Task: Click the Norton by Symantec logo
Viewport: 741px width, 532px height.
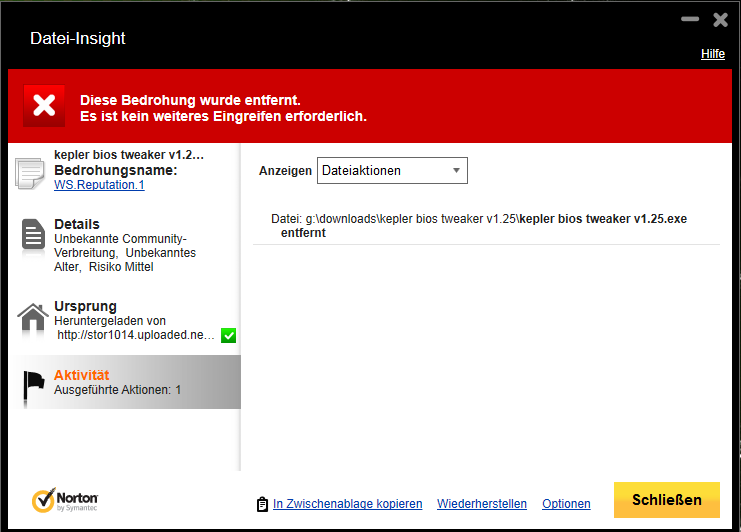Action: 65,500
